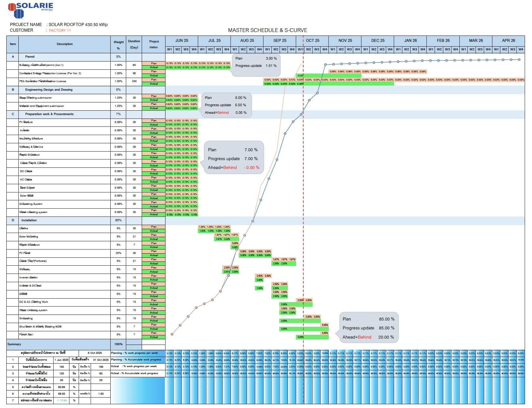Select the Project status column header
The height and width of the screenshot is (408, 532).
point(154,44)
